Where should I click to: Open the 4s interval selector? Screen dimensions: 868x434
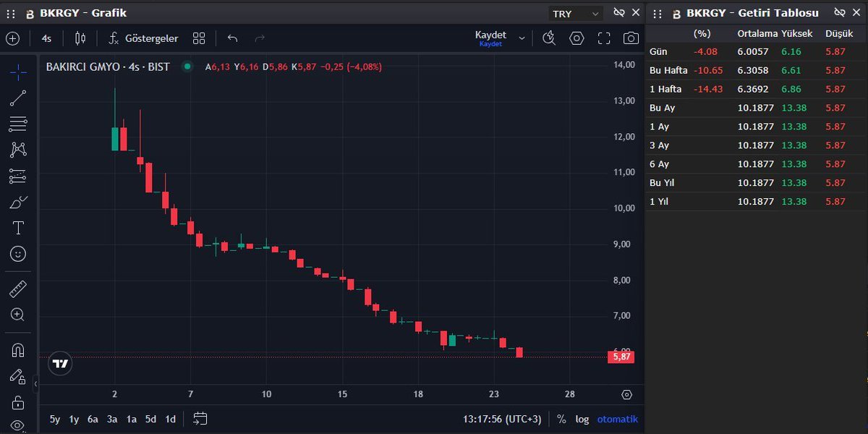pos(46,38)
